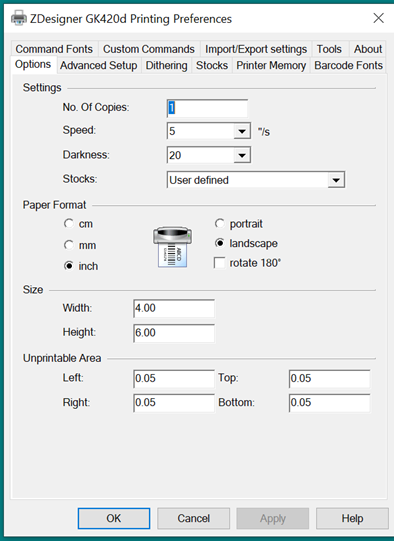Viewport: 394px width, 541px height.
Task: Open the Import/Export settings tab
Action: (256, 49)
